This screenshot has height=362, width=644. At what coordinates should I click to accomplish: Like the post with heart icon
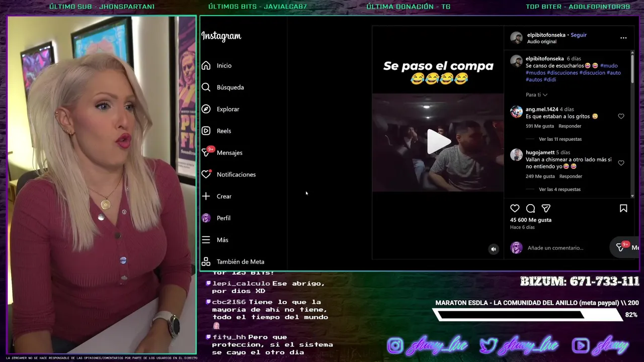(515, 208)
